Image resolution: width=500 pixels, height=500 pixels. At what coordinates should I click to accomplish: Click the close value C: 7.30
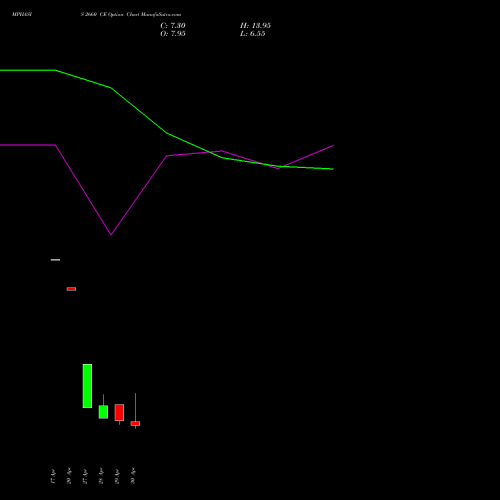[173, 26]
